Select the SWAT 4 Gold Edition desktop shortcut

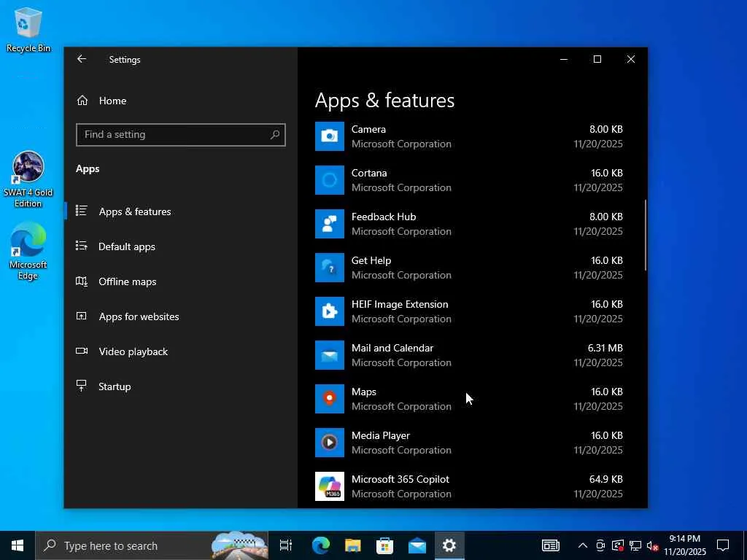coord(28,179)
